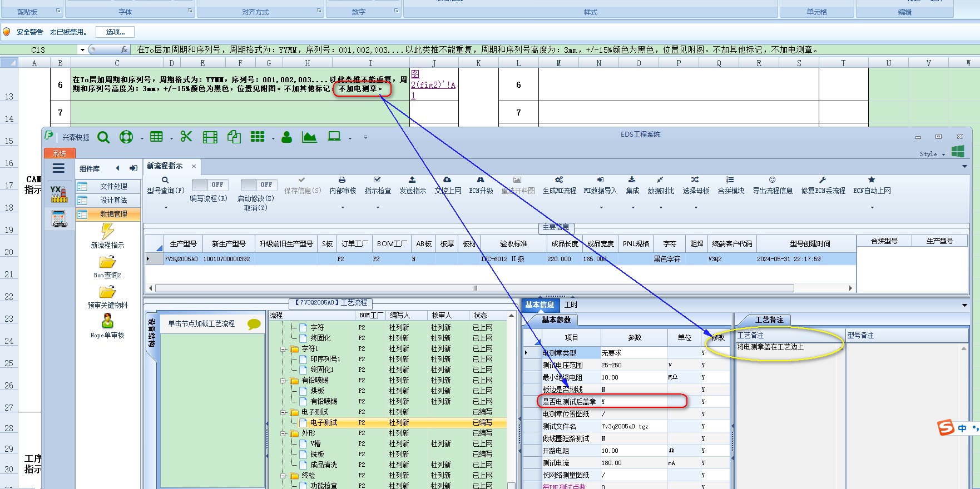Click 型号查询(F) search button
The width and height of the screenshot is (980, 489).
pyautogui.click(x=165, y=186)
